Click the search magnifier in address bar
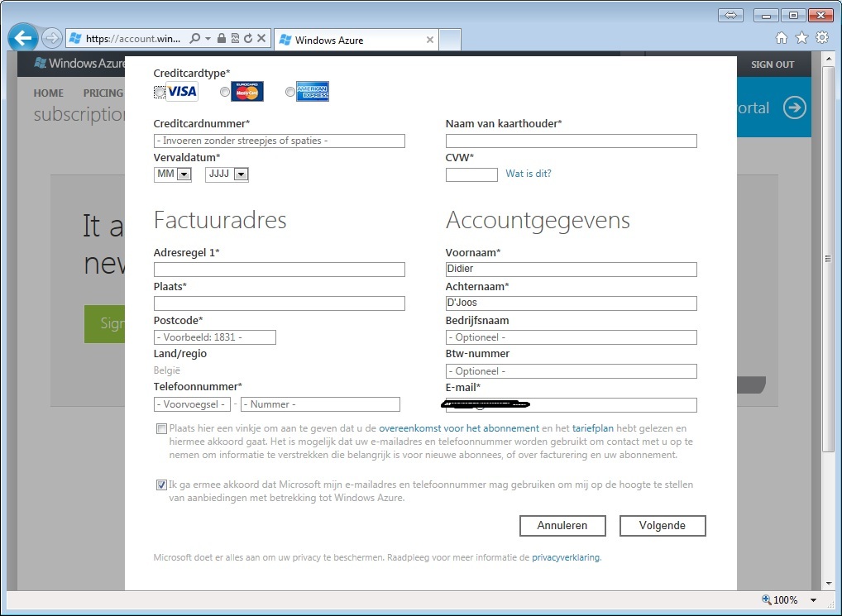This screenshot has height=616, width=842. (195, 38)
